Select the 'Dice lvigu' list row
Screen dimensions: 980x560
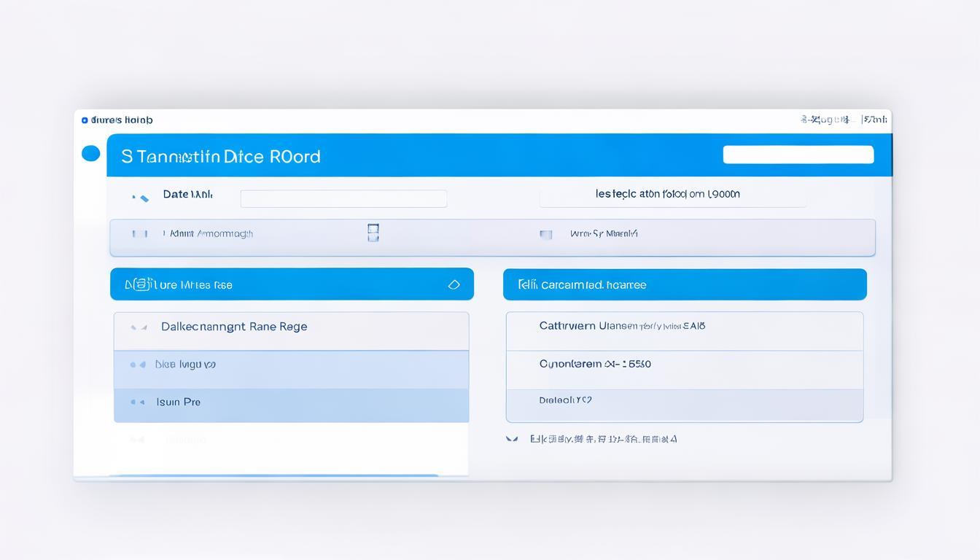(292, 365)
